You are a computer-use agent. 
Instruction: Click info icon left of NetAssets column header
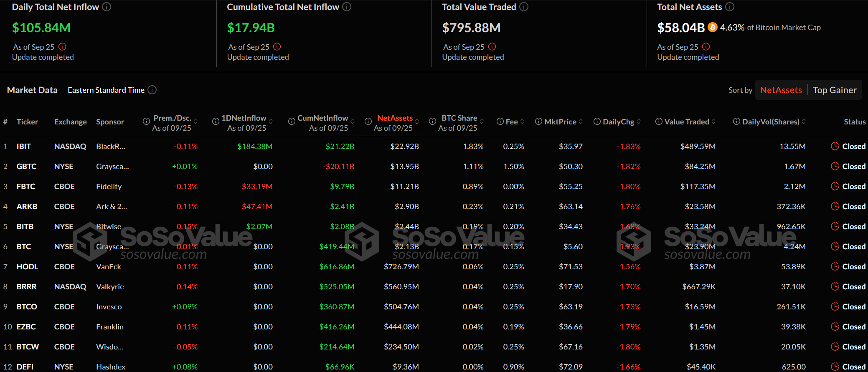click(x=368, y=121)
